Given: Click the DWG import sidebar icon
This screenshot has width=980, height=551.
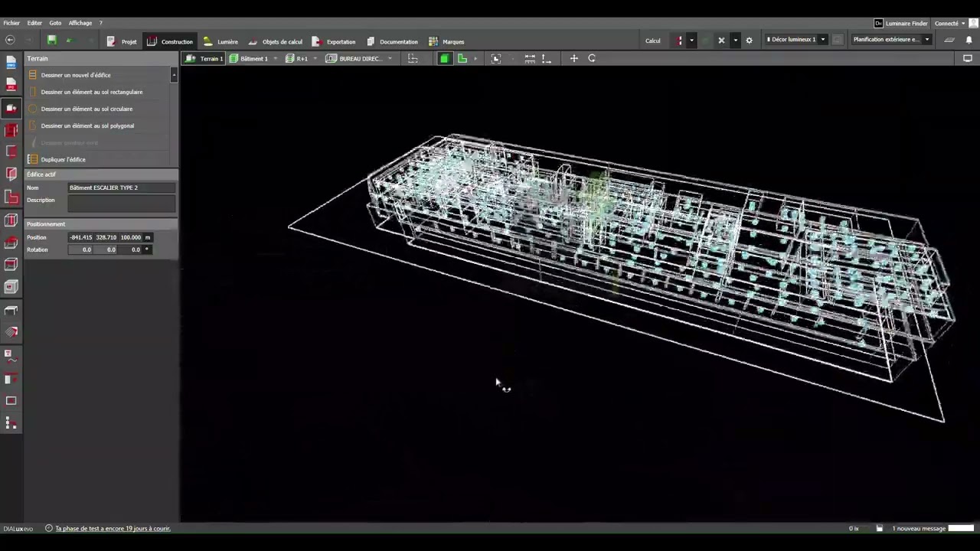Looking at the screenshot, I should pos(11,62).
